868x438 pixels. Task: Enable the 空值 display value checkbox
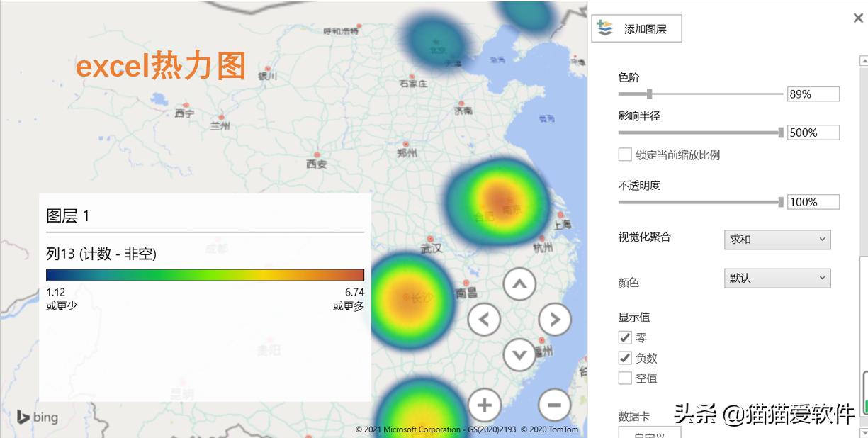[624, 378]
